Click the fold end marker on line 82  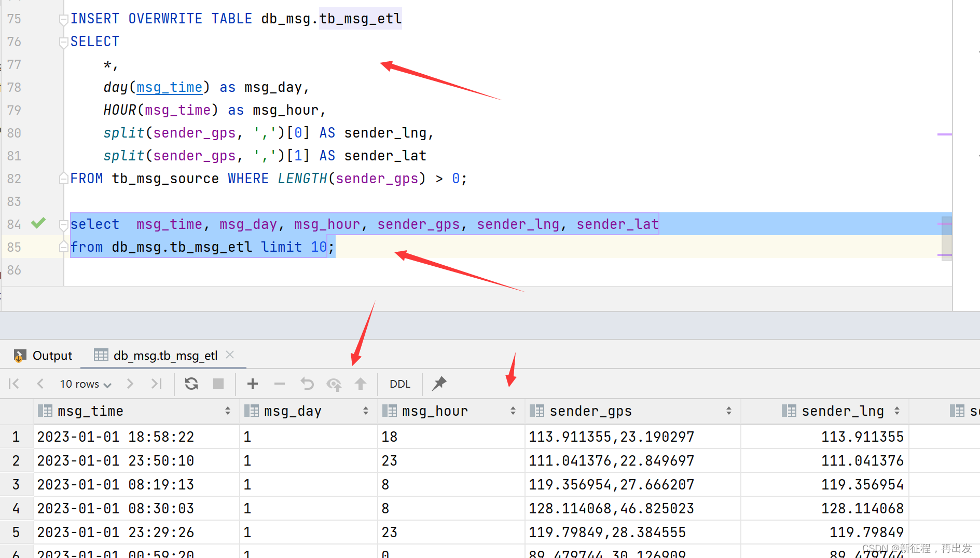click(64, 178)
